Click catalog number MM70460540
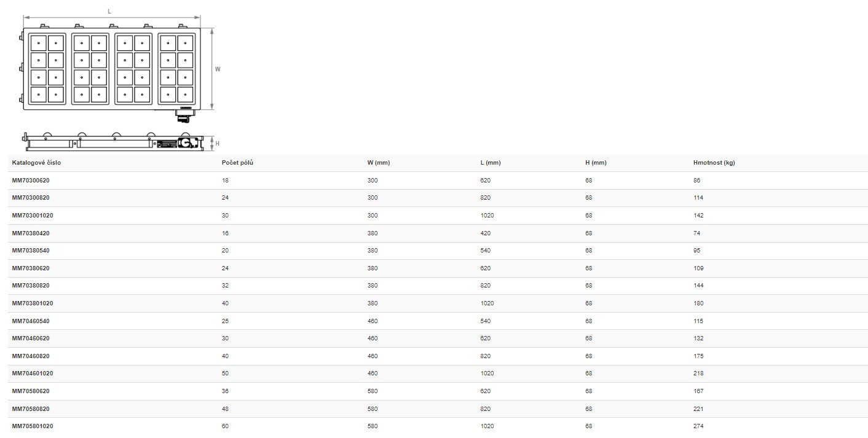The height and width of the screenshot is (438, 868). (31, 321)
